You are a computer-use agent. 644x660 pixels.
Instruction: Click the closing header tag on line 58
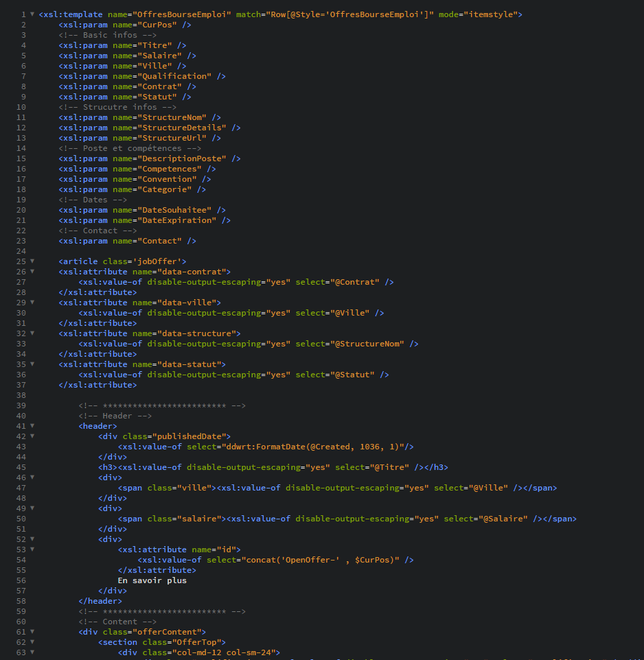[100, 601]
